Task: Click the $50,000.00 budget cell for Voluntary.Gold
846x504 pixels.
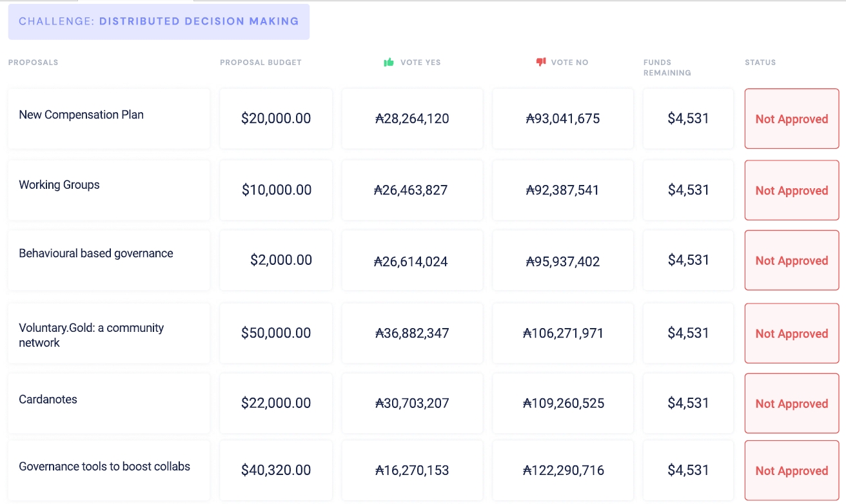Action: click(x=276, y=333)
